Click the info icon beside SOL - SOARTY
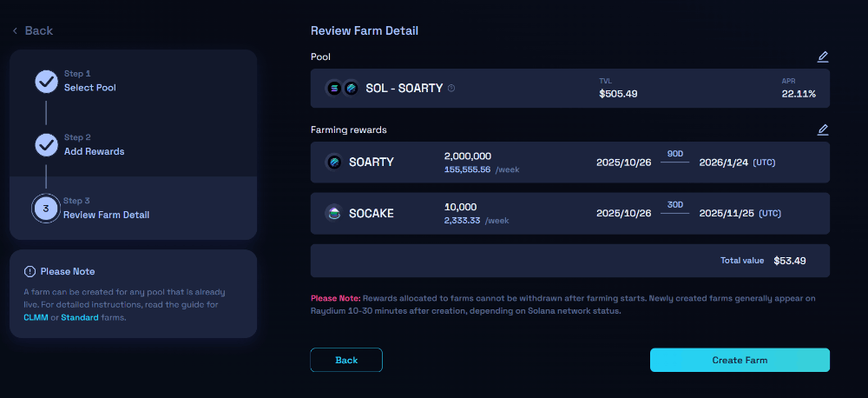The width and height of the screenshot is (868, 398). [451, 88]
